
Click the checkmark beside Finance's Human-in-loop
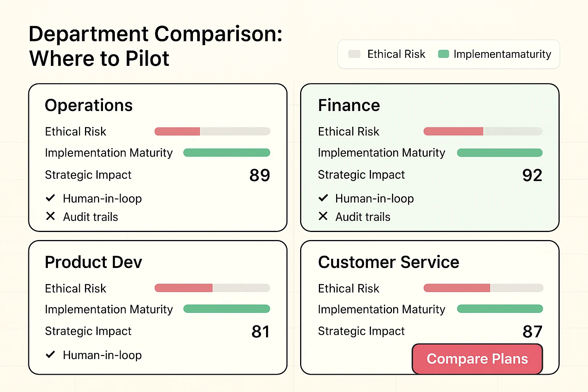[x=323, y=198]
